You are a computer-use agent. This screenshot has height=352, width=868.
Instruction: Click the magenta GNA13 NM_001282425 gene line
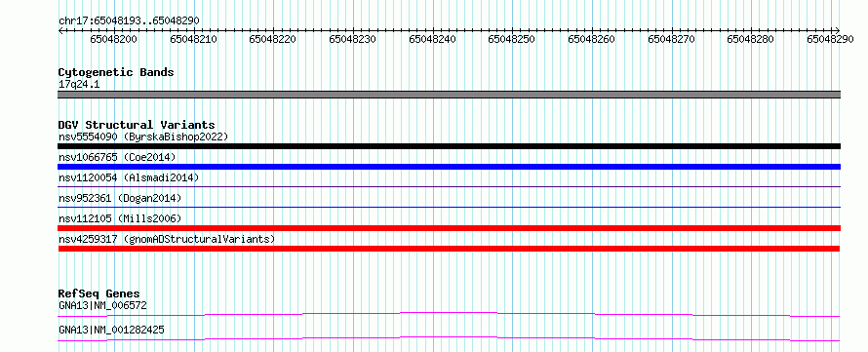tap(449, 338)
